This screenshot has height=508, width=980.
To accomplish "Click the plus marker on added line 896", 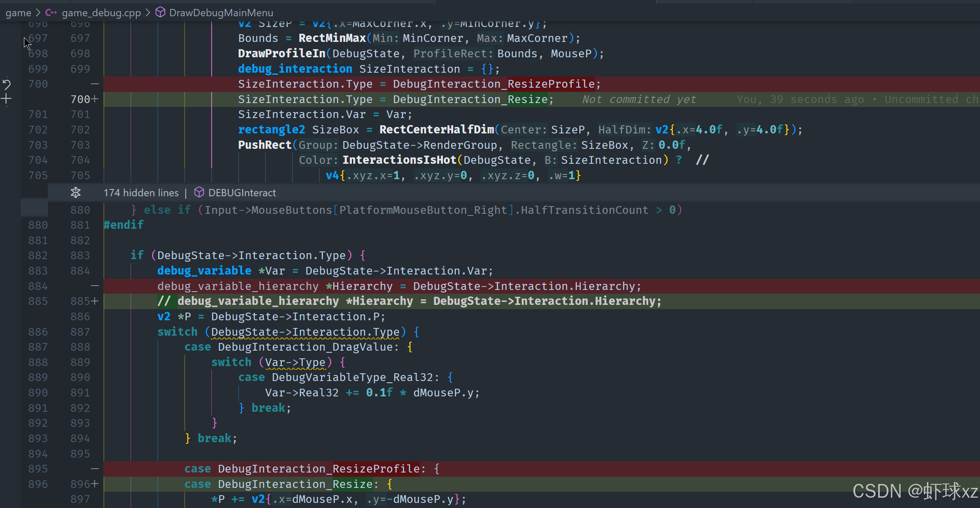I will coord(95,484).
